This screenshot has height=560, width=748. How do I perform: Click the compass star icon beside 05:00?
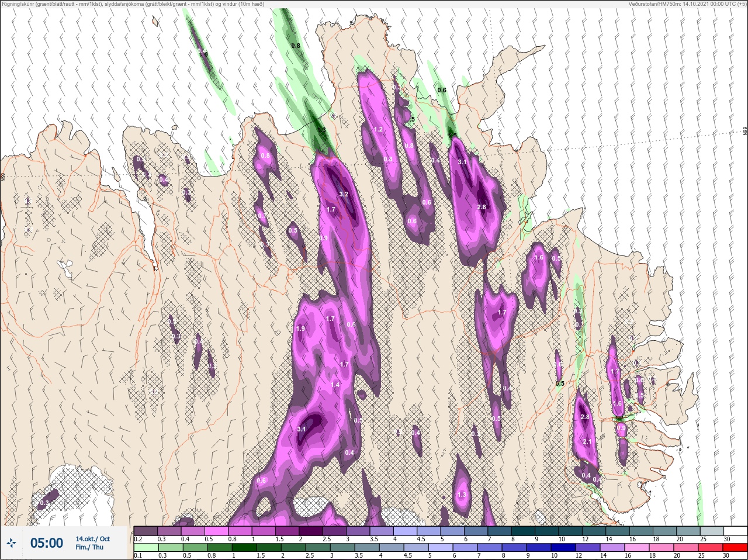11,544
